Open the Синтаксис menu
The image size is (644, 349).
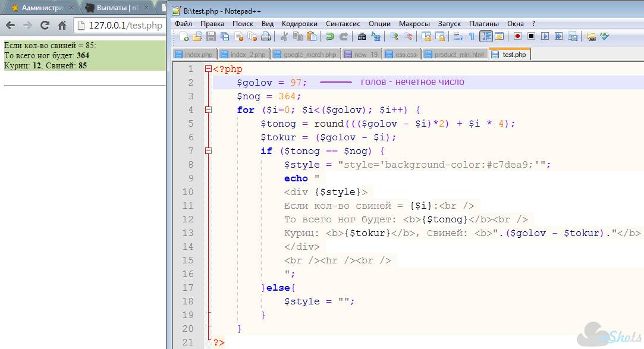343,24
